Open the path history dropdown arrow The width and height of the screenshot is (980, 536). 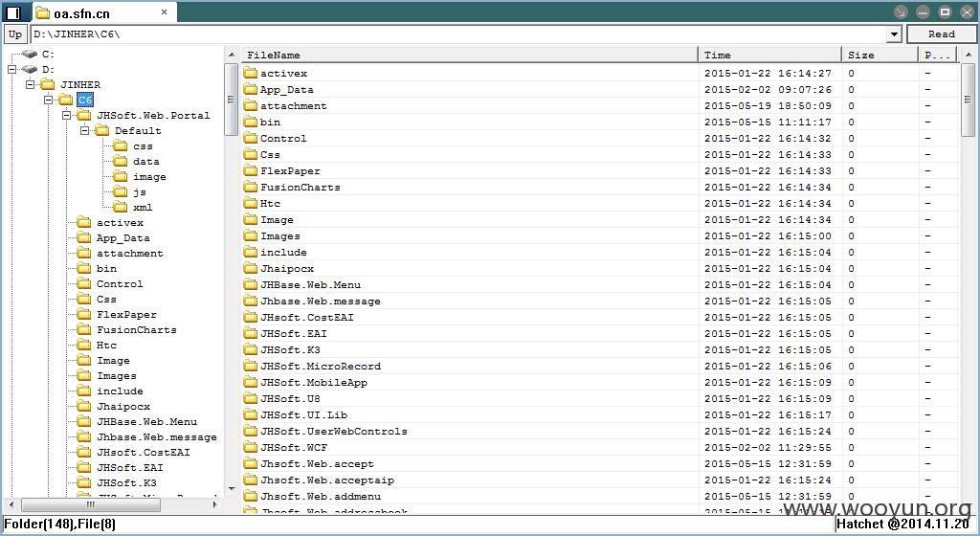tap(895, 34)
